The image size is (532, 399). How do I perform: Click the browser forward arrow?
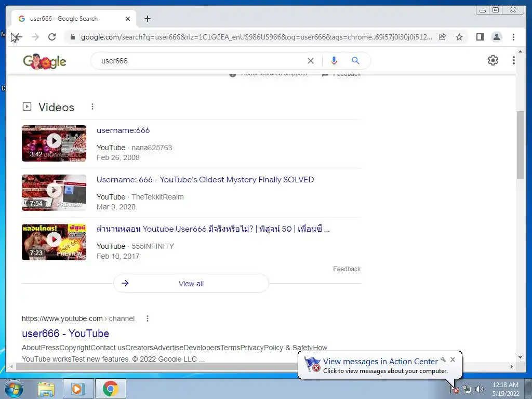click(35, 37)
